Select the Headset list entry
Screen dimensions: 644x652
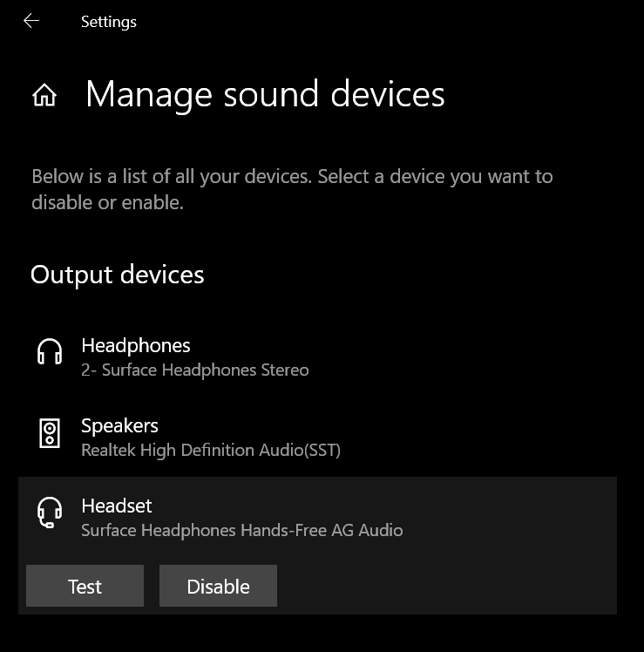point(317,518)
